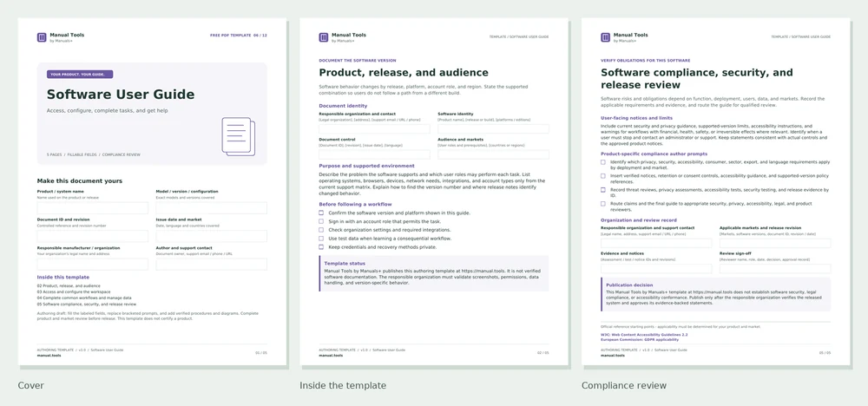Image resolution: width=868 pixels, height=406 pixels.
Task: Click Applicable markets and release revision field
Action: (775, 244)
